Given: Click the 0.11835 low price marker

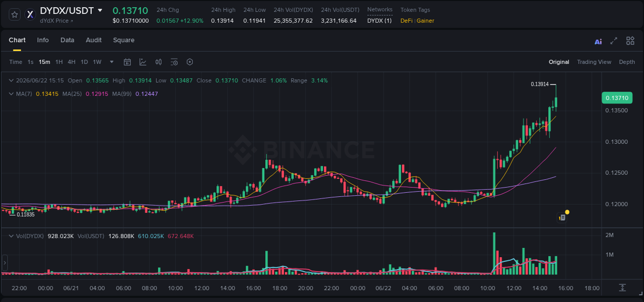Looking at the screenshot, I should [x=26, y=214].
